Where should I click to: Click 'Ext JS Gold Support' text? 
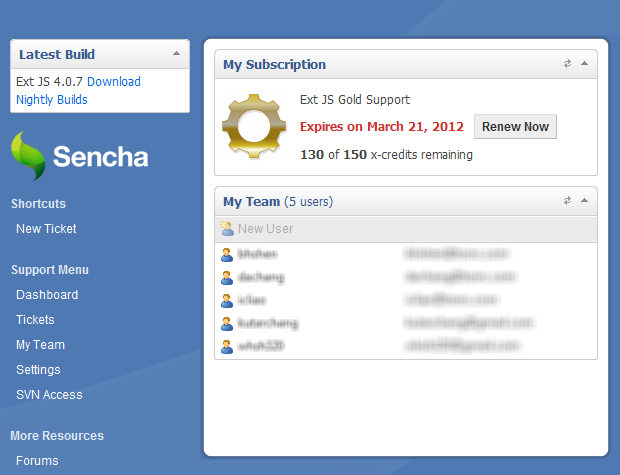[x=355, y=100]
